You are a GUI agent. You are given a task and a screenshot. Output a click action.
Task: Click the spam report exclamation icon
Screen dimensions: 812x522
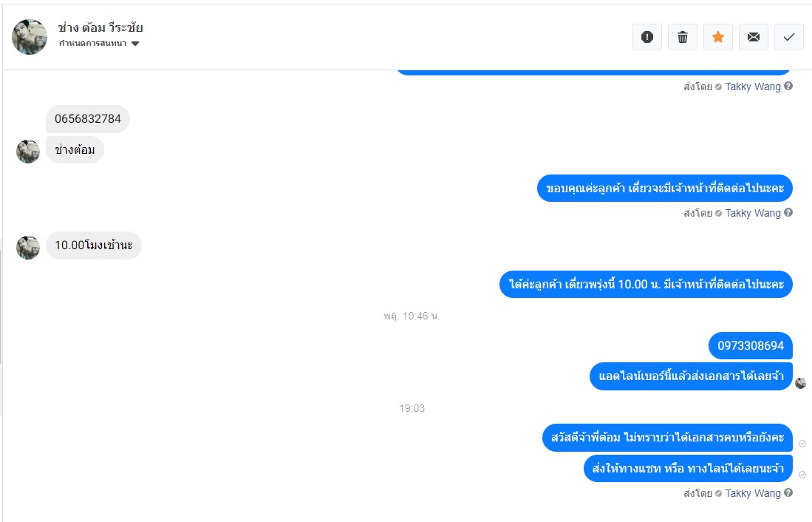[x=646, y=37]
